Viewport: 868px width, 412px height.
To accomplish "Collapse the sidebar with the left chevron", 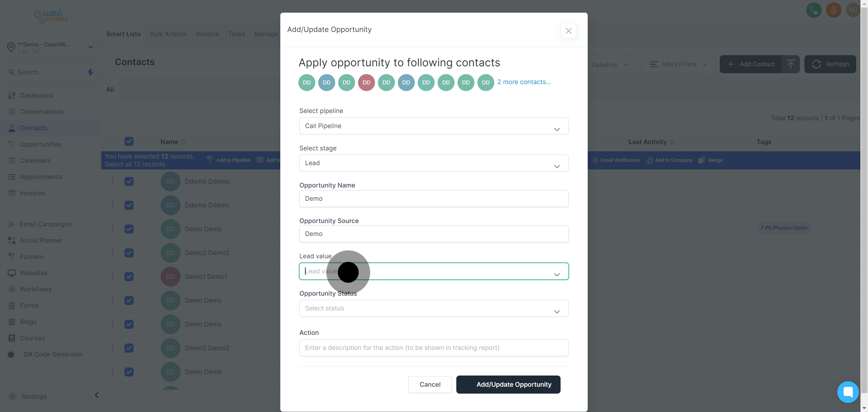I will 97,395.
